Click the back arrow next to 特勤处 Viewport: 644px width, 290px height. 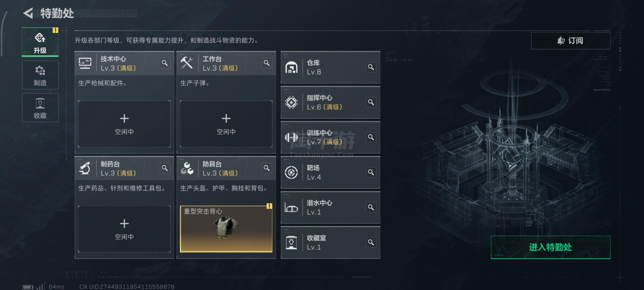click(28, 13)
